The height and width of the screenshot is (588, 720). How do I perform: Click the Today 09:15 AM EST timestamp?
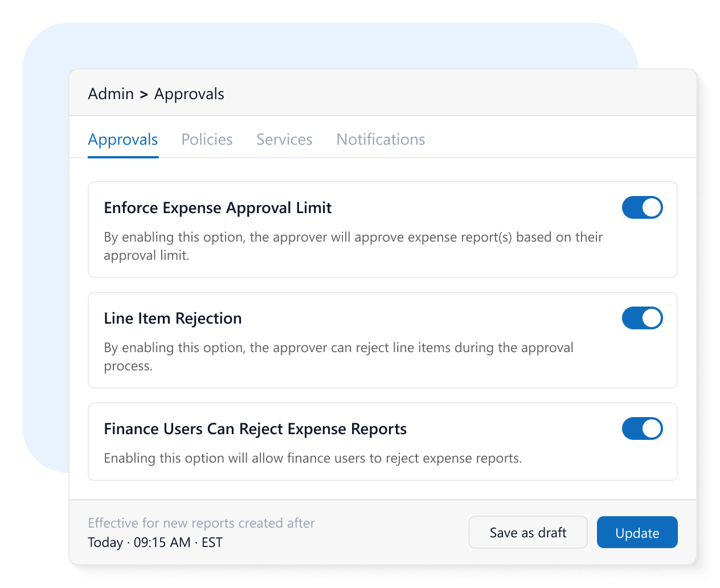tap(155, 542)
